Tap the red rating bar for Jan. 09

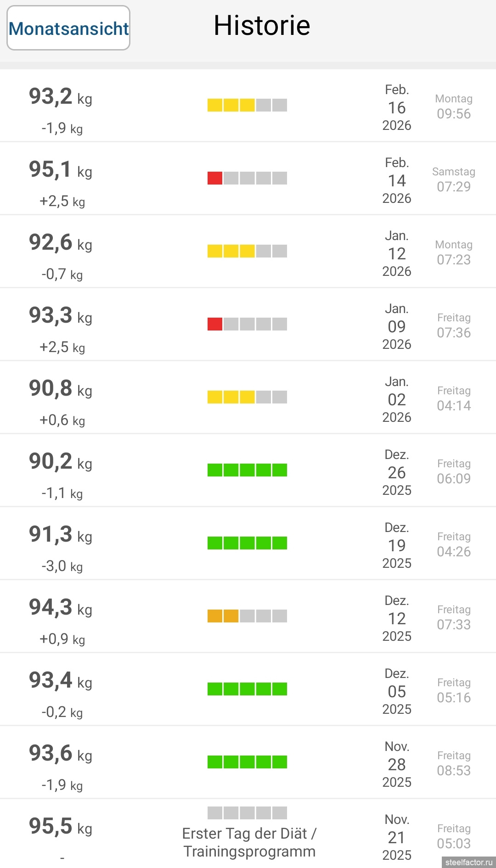pyautogui.click(x=247, y=324)
